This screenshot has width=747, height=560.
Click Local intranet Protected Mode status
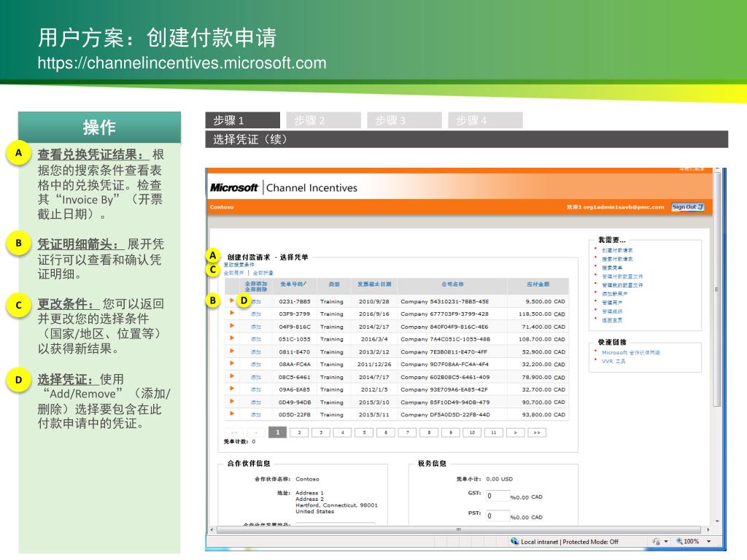(x=565, y=542)
